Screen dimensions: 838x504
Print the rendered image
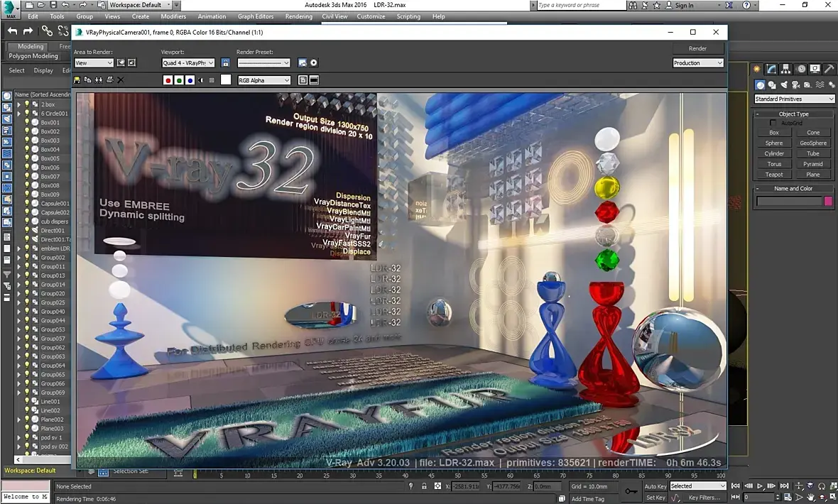[x=109, y=80]
